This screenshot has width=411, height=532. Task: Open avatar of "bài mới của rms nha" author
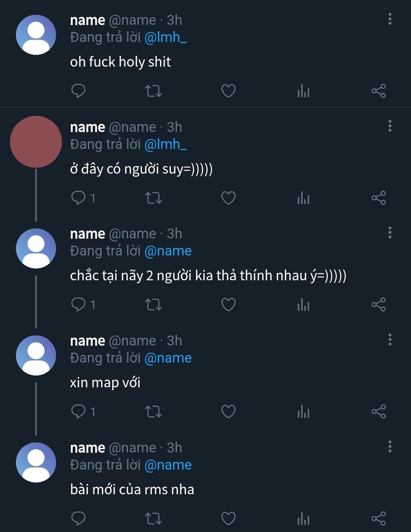[36, 462]
